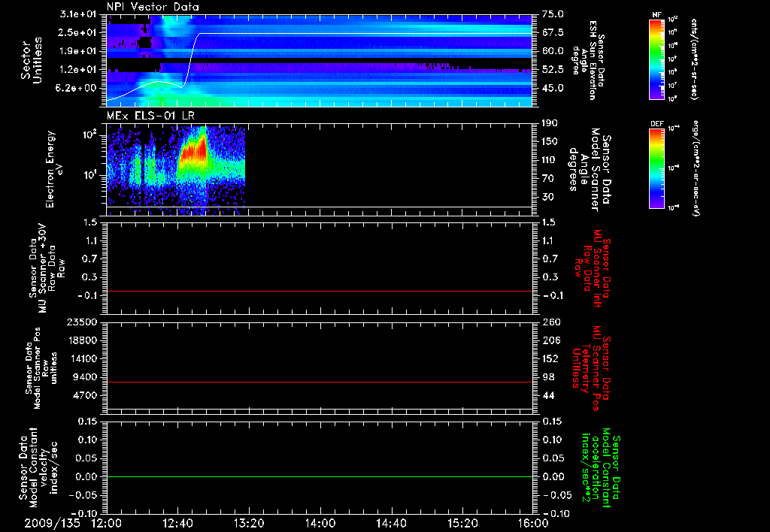Select the 'NPI Vector Data' panel title
This screenshot has width=770, height=532.
pos(153,7)
